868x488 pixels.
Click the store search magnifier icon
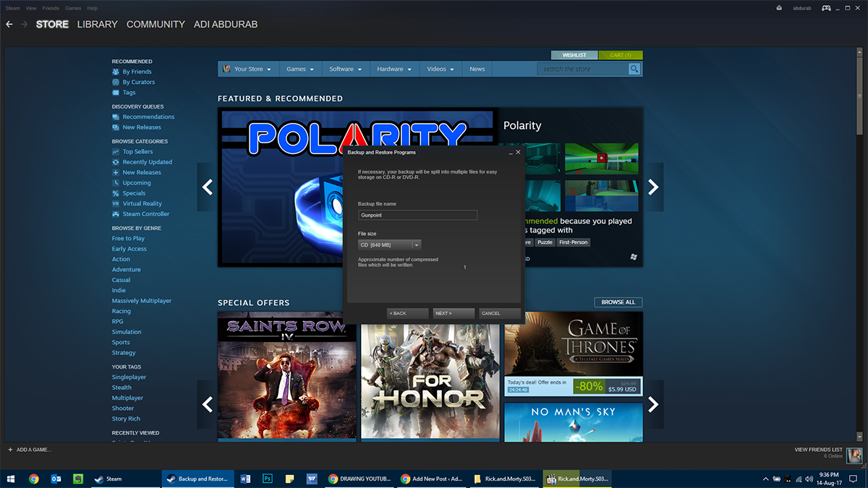tap(634, 69)
